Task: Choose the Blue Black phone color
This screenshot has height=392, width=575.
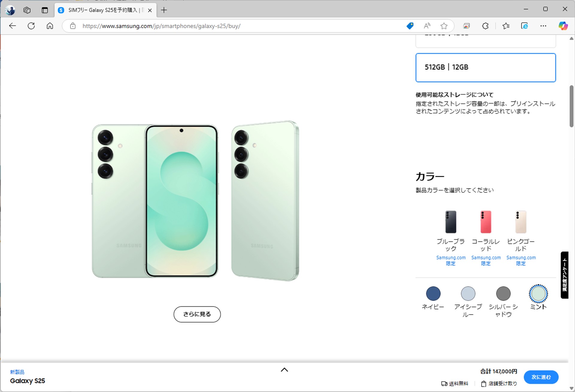Action: [450, 222]
